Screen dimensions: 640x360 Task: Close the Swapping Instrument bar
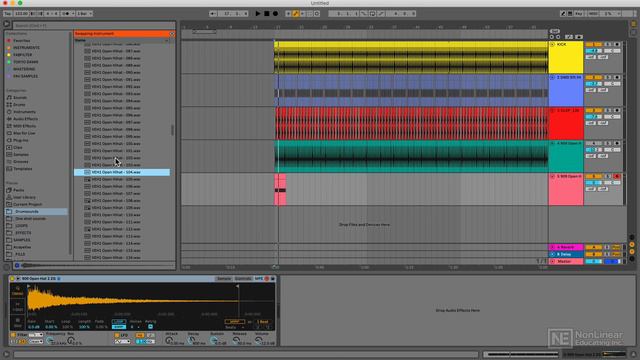coord(172,34)
